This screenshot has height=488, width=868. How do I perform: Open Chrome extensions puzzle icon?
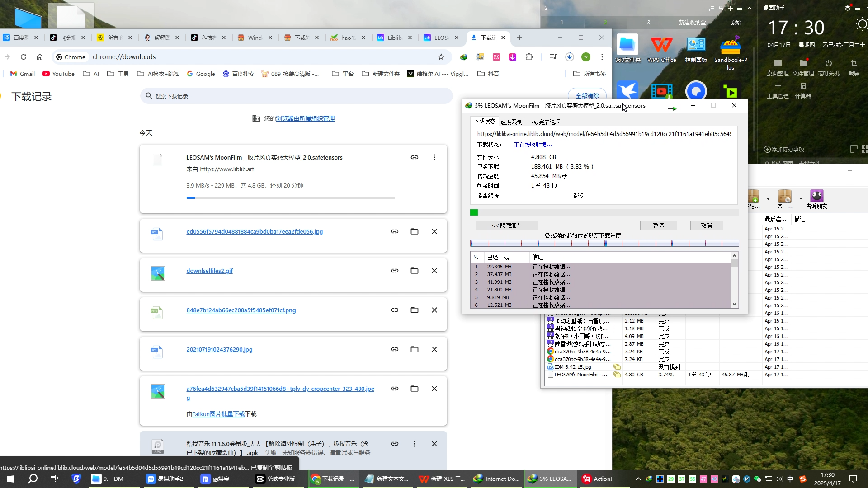coord(529,57)
